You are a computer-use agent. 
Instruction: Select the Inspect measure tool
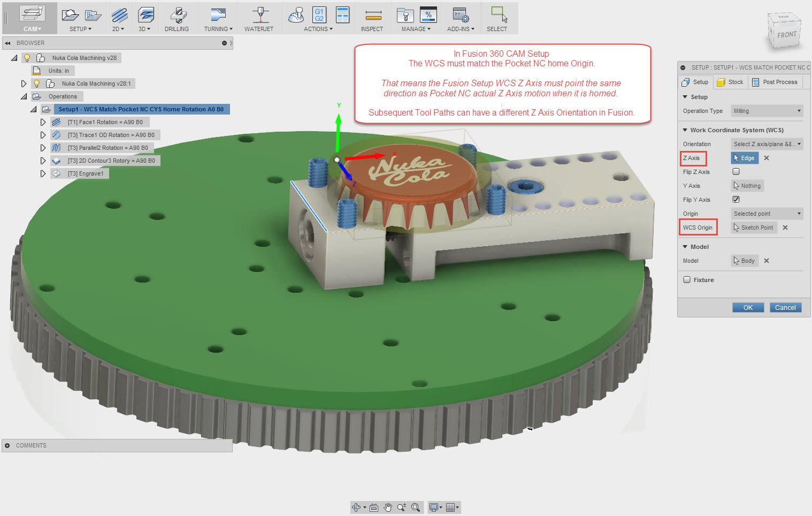click(372, 19)
